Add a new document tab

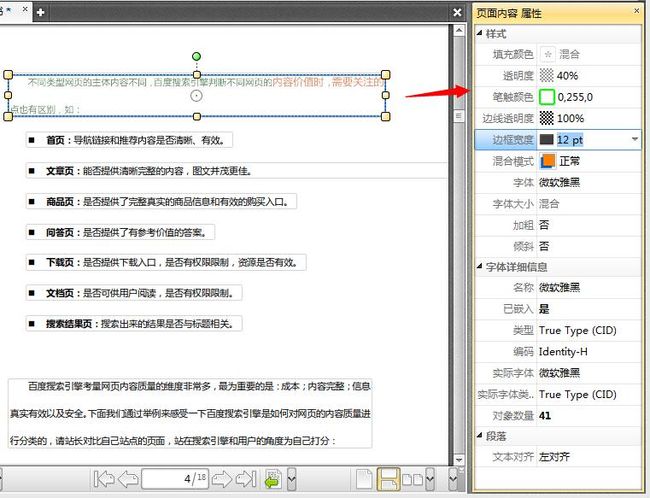pos(40,12)
